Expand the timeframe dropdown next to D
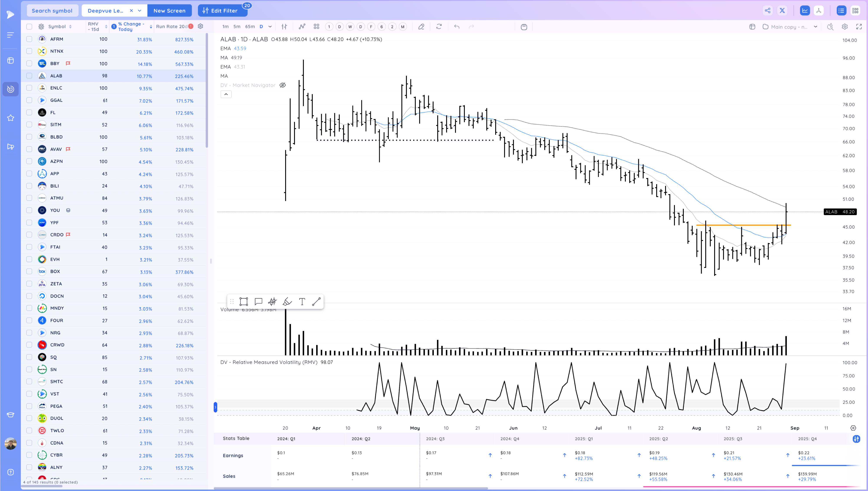The height and width of the screenshot is (491, 868). (270, 27)
